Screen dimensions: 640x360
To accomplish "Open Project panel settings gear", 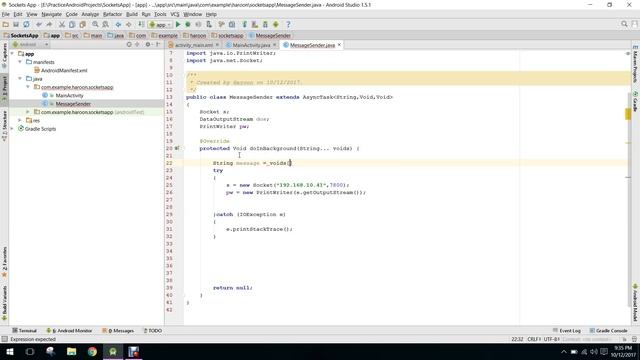I will point(148,44).
